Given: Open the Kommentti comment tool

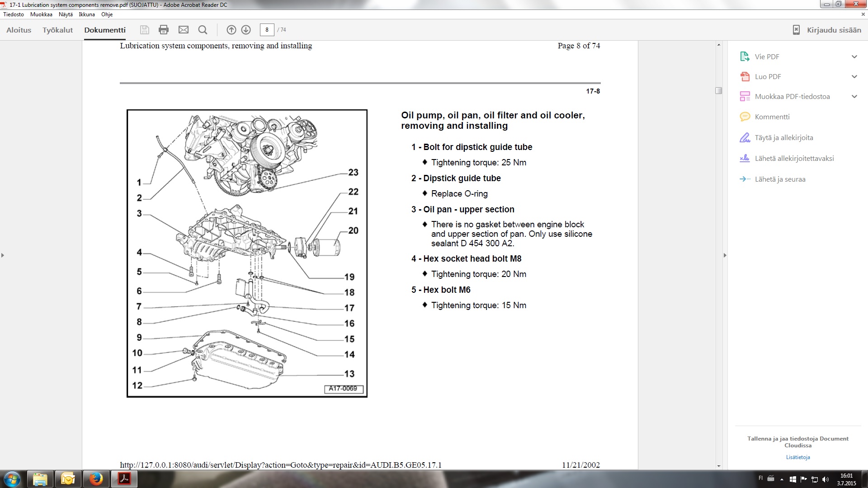Looking at the screenshot, I should coord(772,117).
